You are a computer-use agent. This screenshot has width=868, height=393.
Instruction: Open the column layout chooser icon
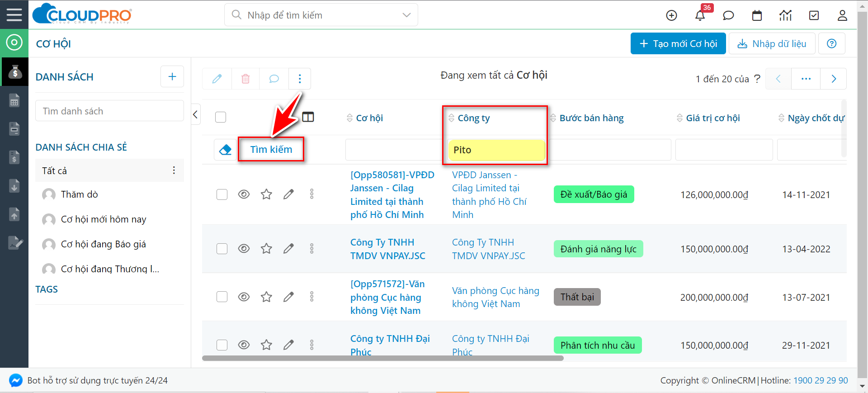(x=308, y=117)
